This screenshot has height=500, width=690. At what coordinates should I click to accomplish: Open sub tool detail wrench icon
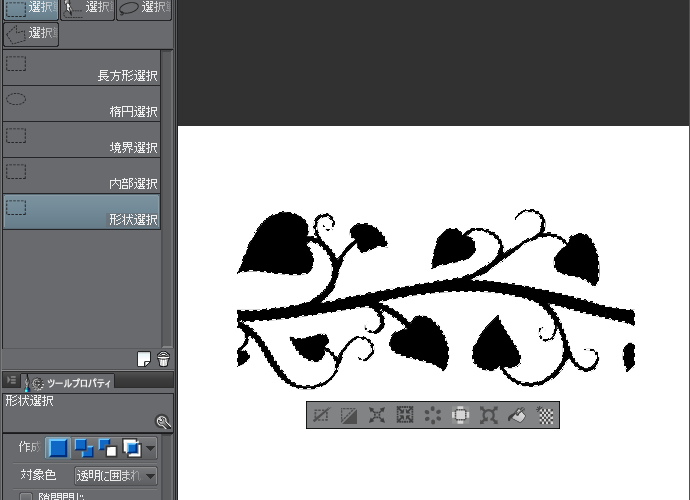click(163, 422)
